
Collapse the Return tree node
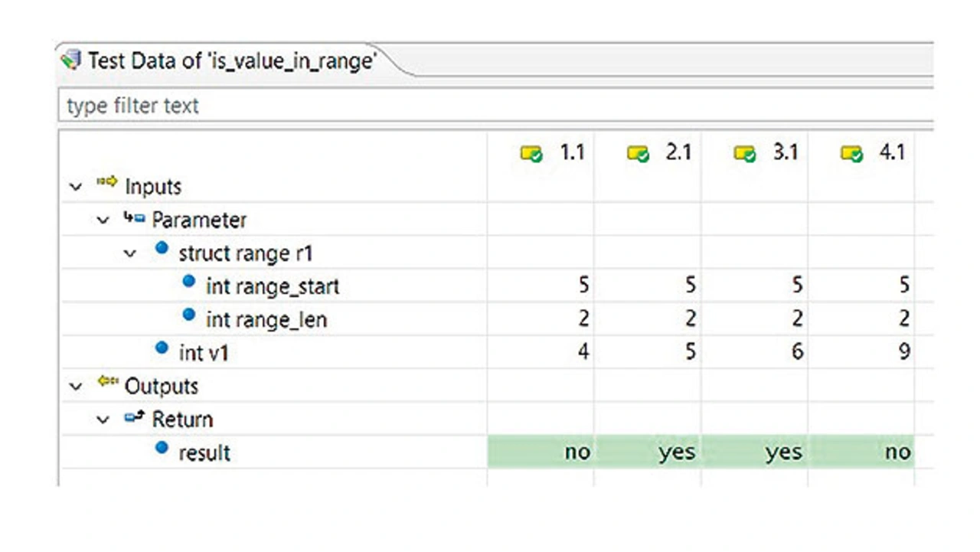tap(103, 420)
